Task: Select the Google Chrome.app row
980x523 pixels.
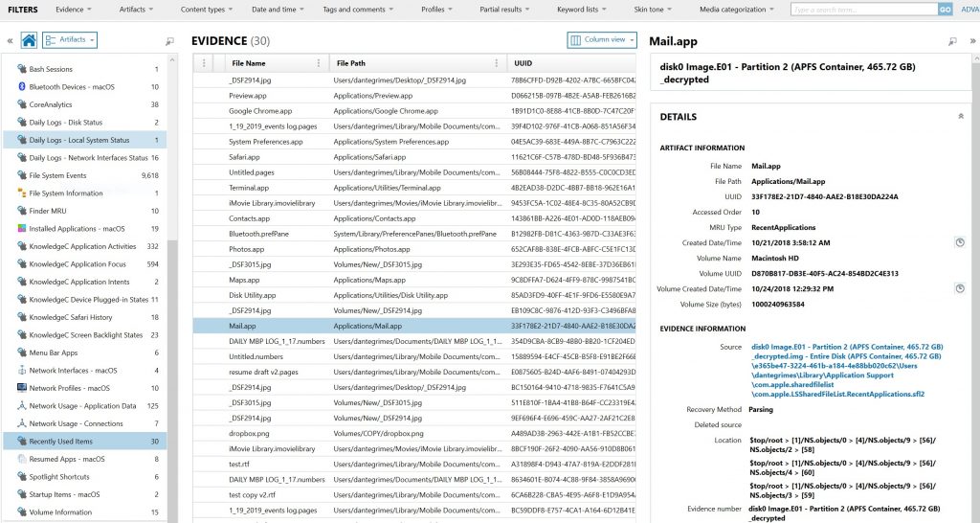Action: point(414,111)
